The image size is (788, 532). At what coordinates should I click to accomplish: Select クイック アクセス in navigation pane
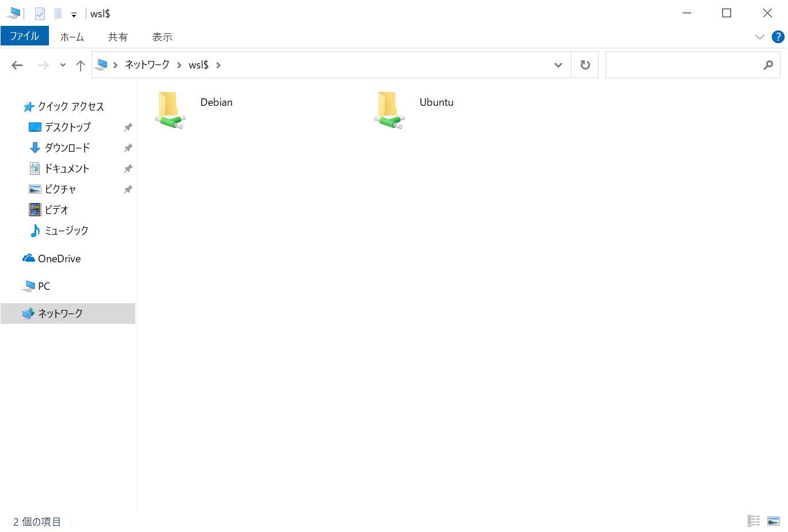pos(71,106)
